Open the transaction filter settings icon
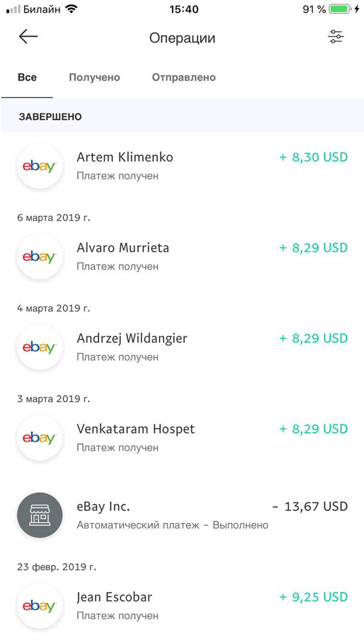This screenshot has height=644, width=364. coord(336,37)
